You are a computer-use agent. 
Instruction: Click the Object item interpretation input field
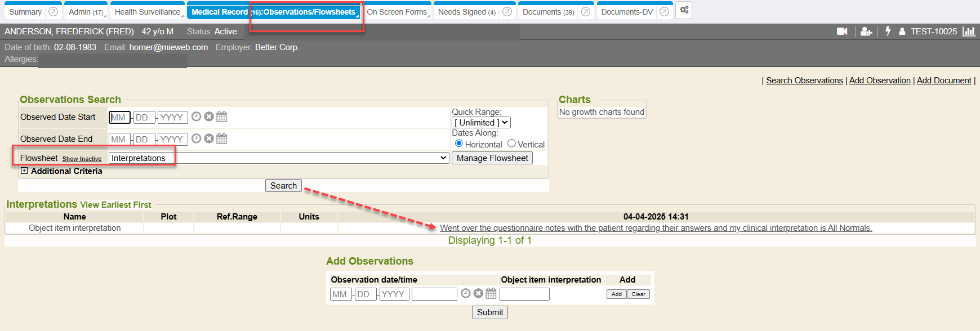tap(524, 294)
